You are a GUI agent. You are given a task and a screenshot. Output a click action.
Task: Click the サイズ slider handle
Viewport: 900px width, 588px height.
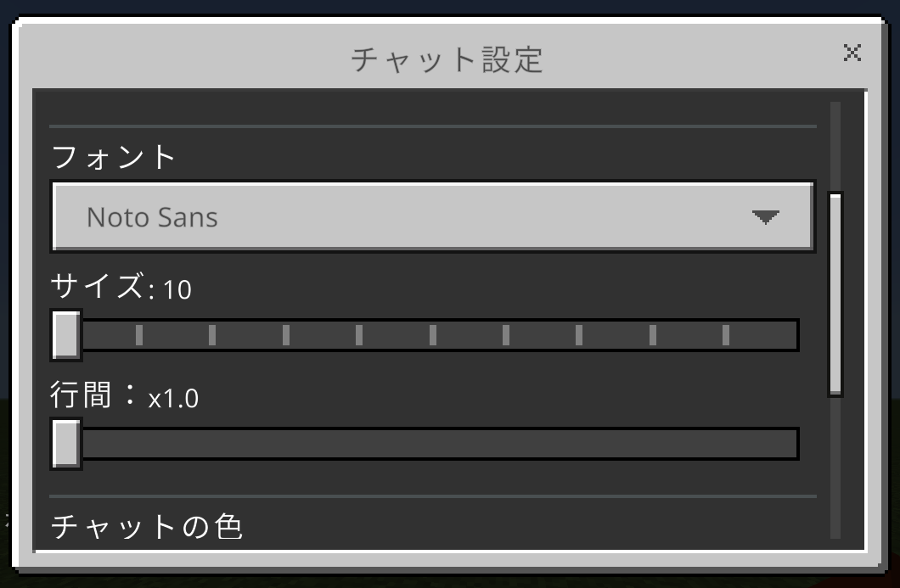click(66, 335)
